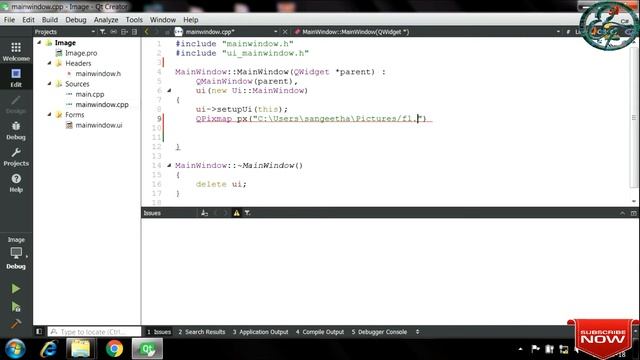
Task: Open the Debug menu
Action: 76,20
